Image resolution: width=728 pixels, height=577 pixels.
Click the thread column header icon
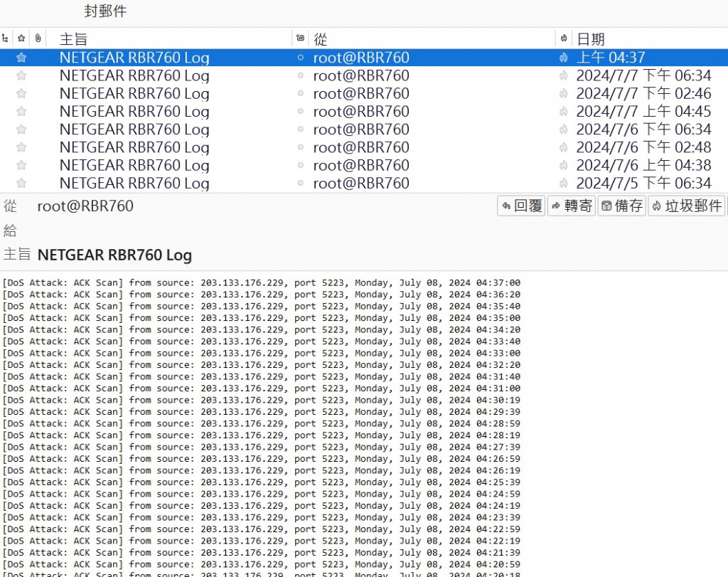5,38
